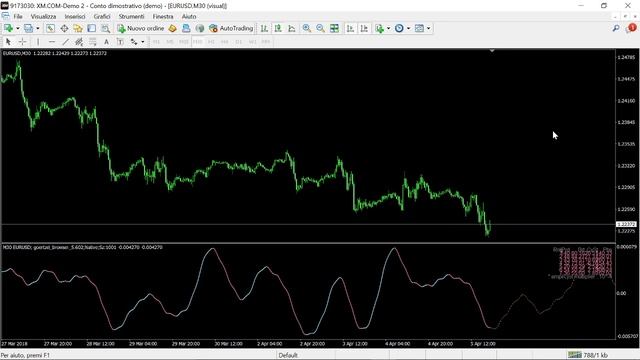Open the Profiles icon
The height and width of the screenshot is (360, 640).
click(28, 28)
